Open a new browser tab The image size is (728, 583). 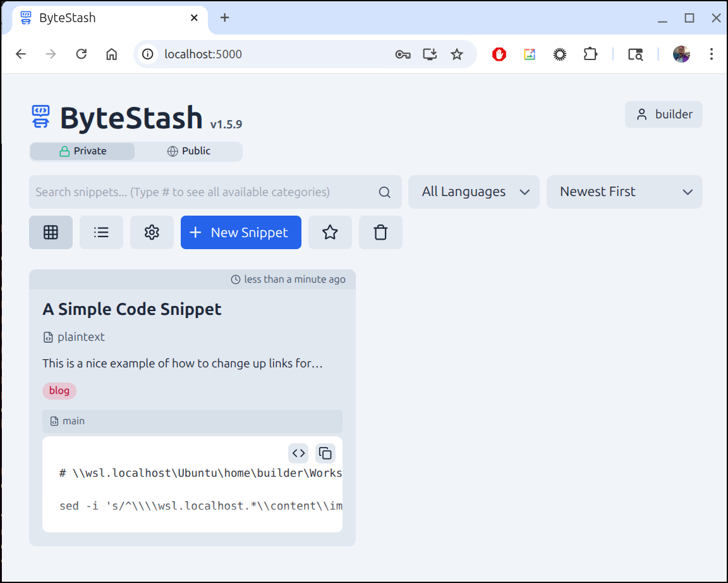tap(224, 18)
